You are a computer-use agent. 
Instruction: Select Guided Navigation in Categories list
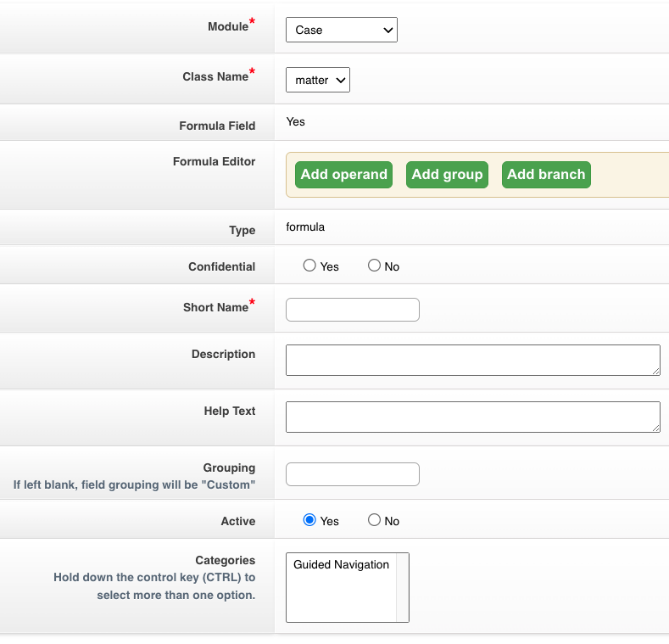(x=341, y=564)
